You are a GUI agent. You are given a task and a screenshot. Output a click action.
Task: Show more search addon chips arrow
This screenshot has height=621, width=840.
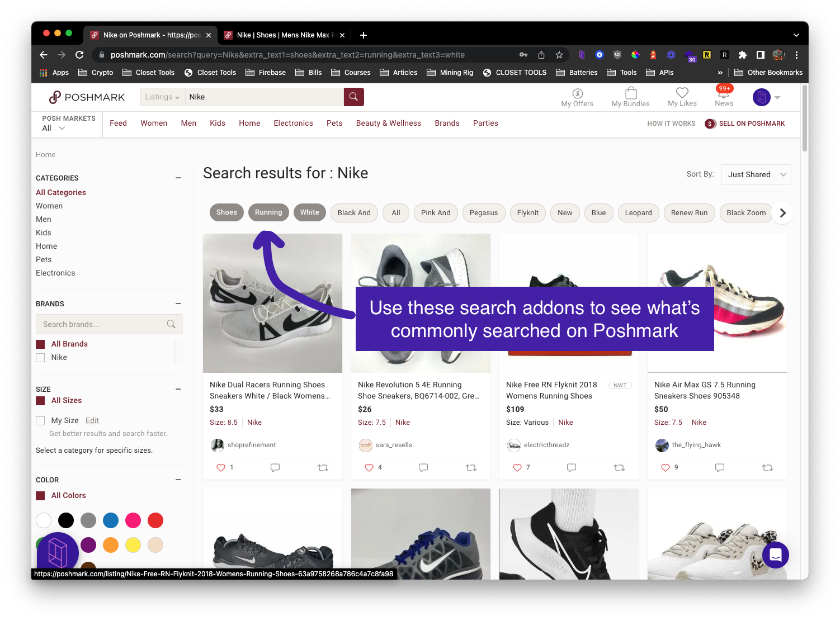(x=783, y=213)
